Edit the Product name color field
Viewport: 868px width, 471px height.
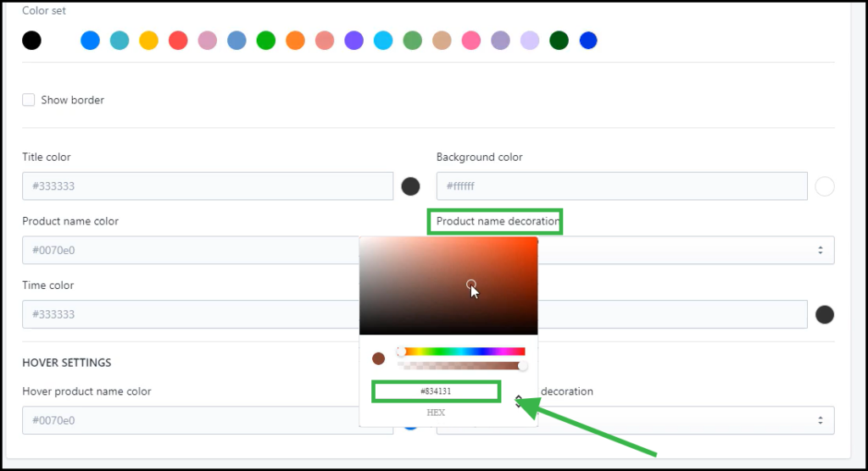(191, 250)
